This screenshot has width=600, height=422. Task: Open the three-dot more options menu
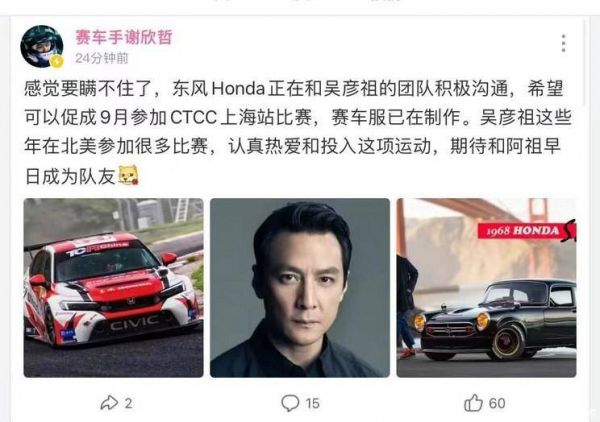coord(563,43)
